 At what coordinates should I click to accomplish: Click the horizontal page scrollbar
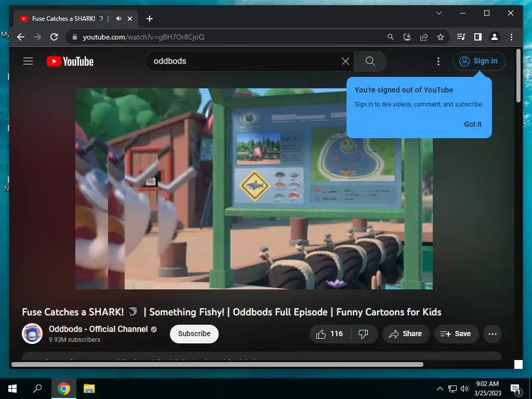(x=217, y=364)
